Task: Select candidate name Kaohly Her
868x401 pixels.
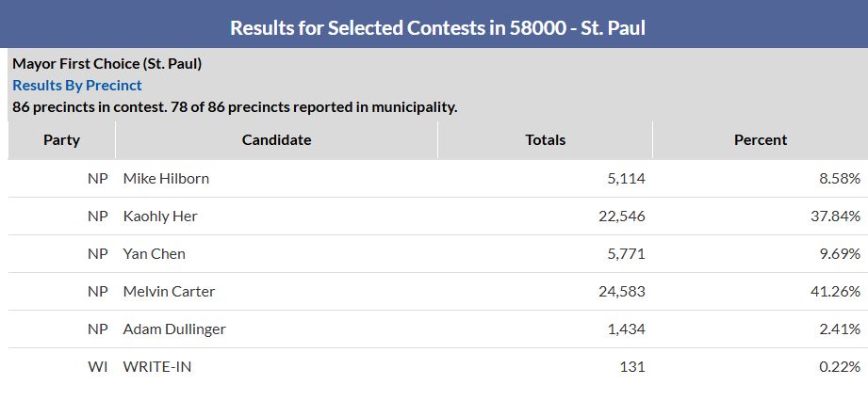Action: click(x=160, y=216)
